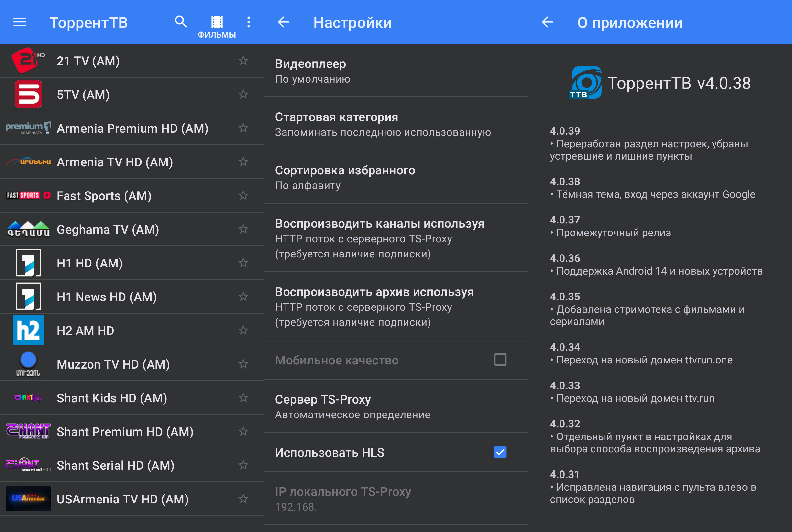
Task: Click the ТоррентТВ toolbar title
Action: point(88,23)
